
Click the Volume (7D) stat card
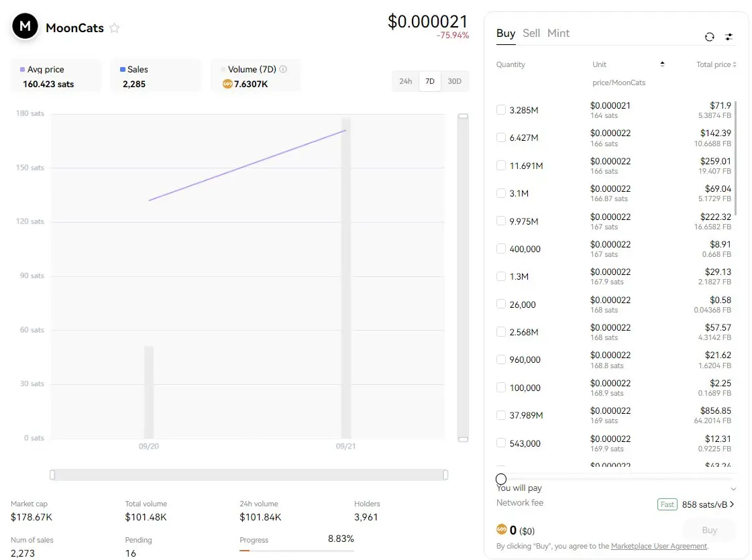pyautogui.click(x=256, y=75)
